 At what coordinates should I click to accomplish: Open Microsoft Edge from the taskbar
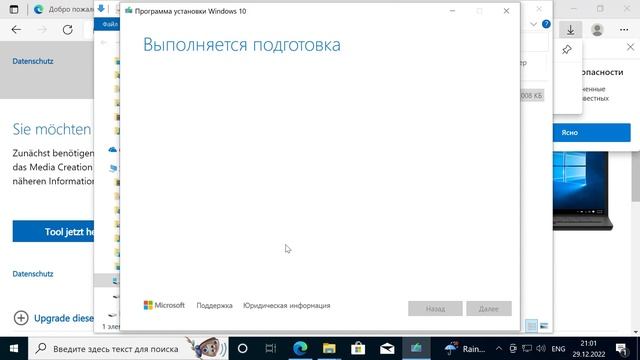(x=300, y=349)
